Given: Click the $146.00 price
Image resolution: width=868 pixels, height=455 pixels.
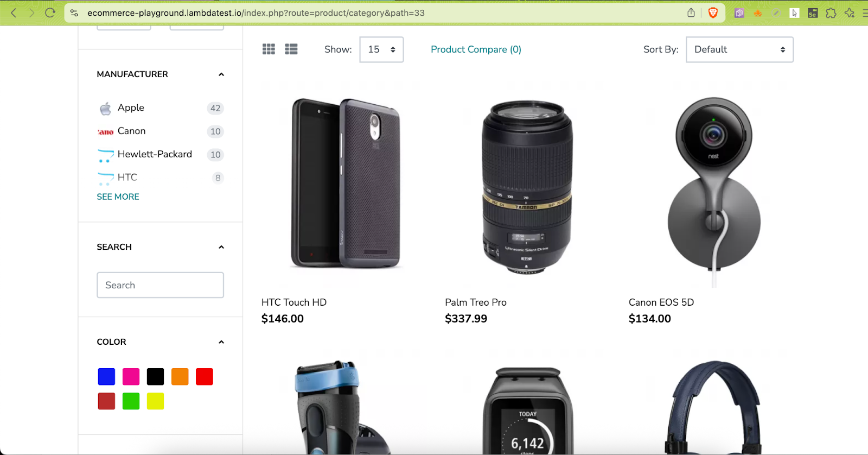Looking at the screenshot, I should tap(283, 319).
